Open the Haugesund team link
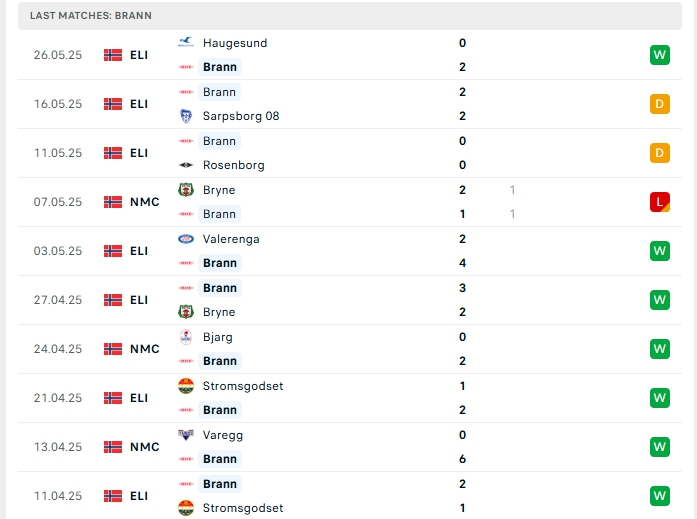The height and width of the screenshot is (519, 697). pos(234,43)
